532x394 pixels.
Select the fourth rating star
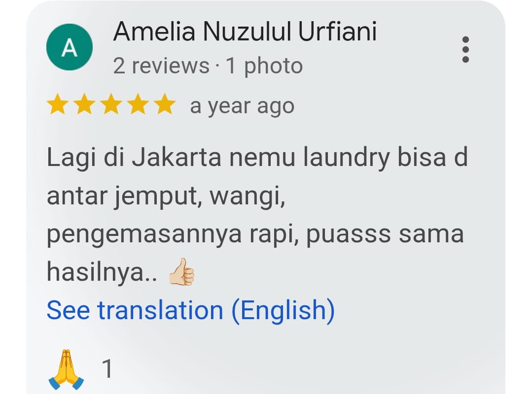coord(138,104)
